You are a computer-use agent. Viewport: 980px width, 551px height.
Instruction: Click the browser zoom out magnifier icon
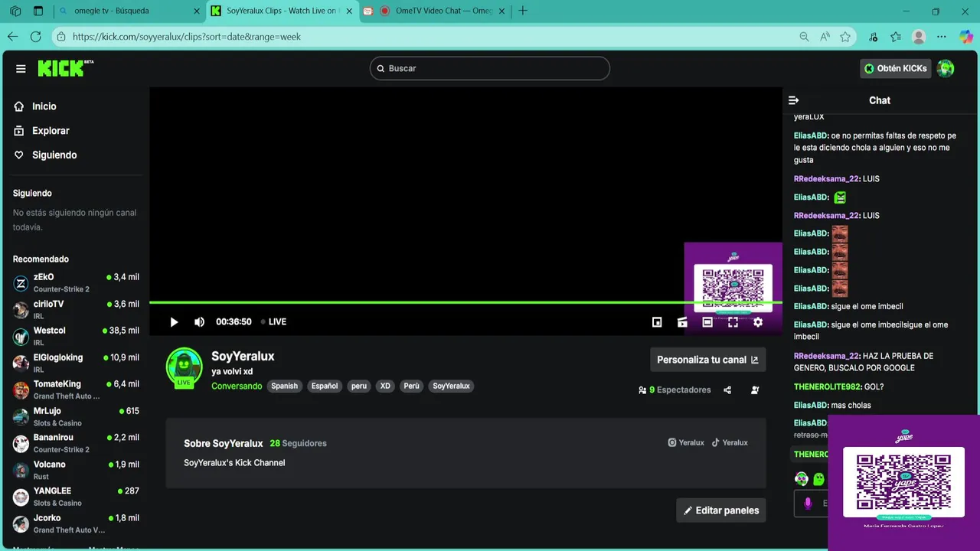point(804,37)
